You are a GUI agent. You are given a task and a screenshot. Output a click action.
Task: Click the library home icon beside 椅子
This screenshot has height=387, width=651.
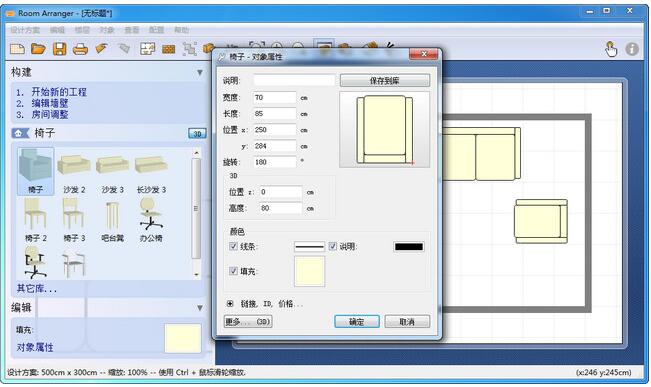pyautogui.click(x=20, y=133)
